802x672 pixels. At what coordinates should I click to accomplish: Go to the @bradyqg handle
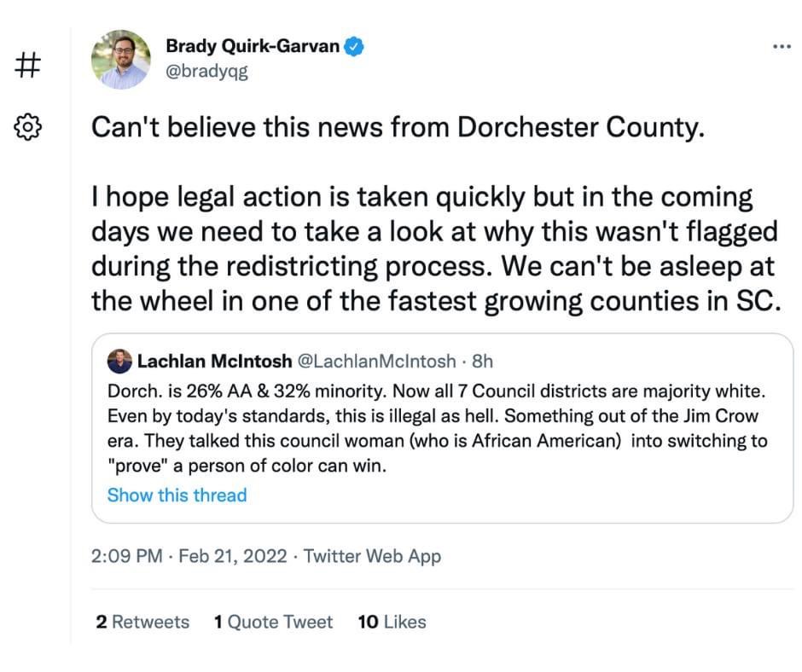[x=206, y=71]
